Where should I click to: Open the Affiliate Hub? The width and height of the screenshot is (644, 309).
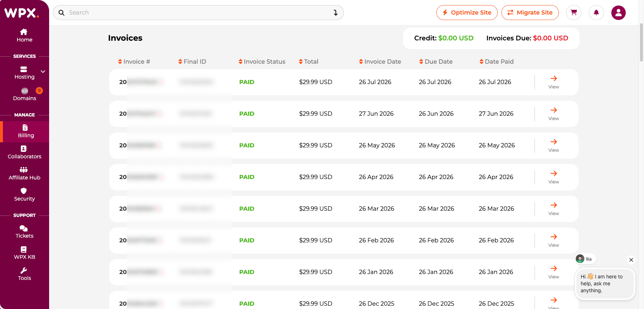[24, 174]
